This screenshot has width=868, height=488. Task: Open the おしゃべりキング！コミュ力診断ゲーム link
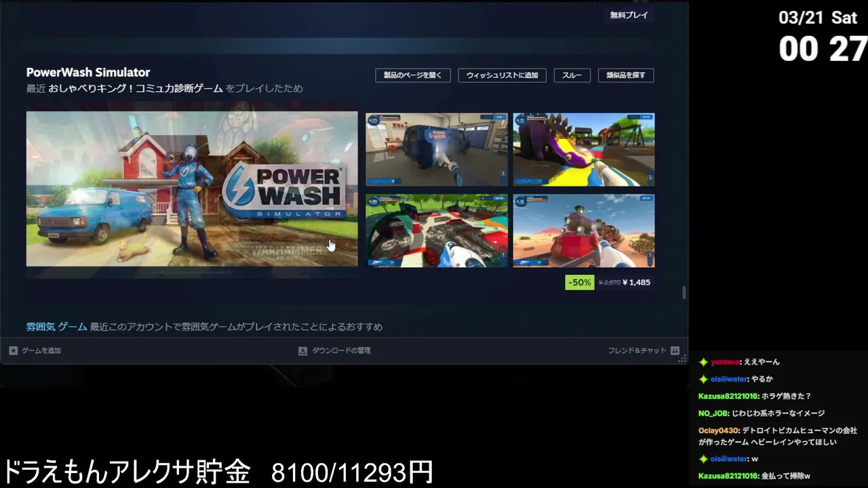tap(136, 88)
